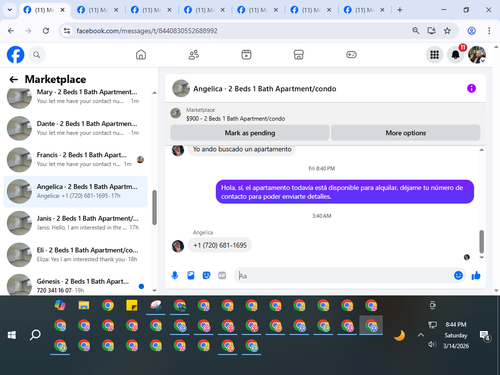Click Angelica's phone number message bubble
The height and width of the screenshot is (375, 500).
220,245
